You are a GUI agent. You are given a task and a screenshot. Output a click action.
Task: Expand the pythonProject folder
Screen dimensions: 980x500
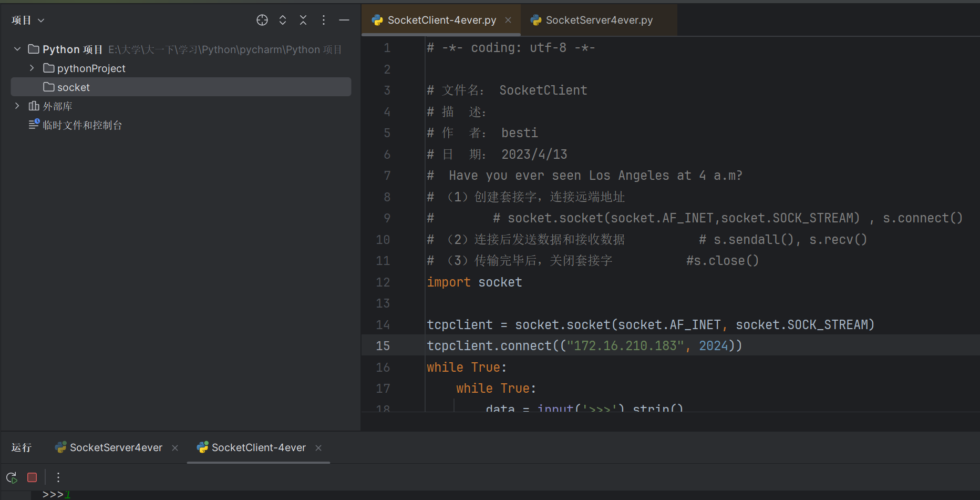point(32,68)
